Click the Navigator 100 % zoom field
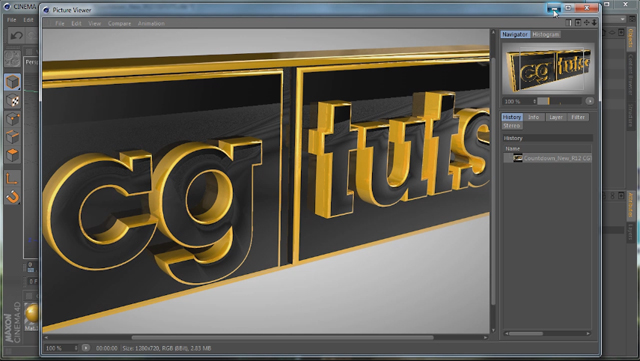 click(517, 101)
